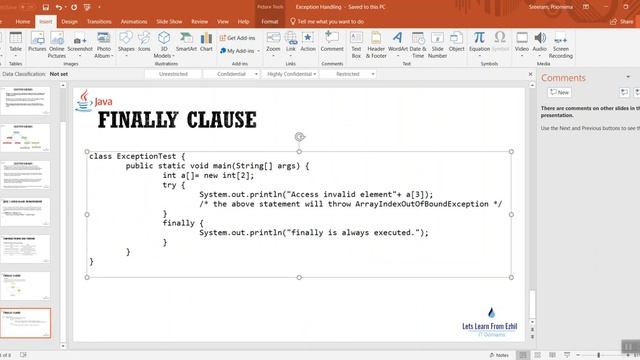Insert a new Comment from the ribbon
This screenshot has height=360, width=640.
click(332, 42)
